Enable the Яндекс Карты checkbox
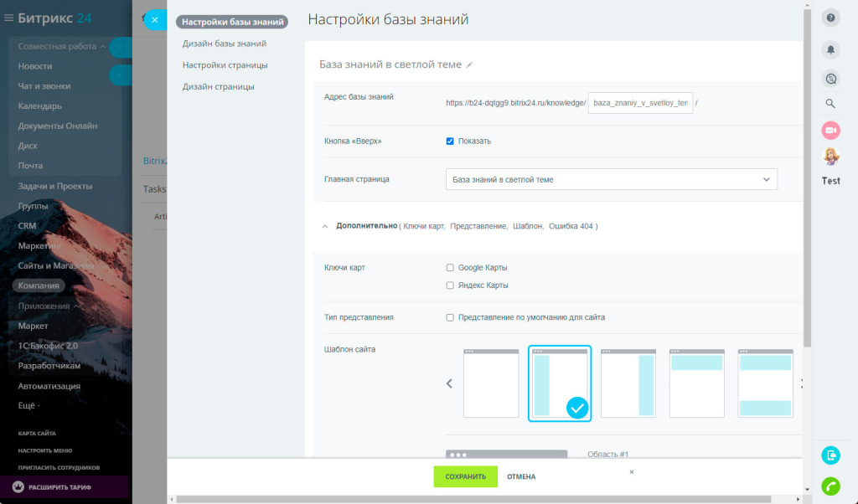 point(450,285)
